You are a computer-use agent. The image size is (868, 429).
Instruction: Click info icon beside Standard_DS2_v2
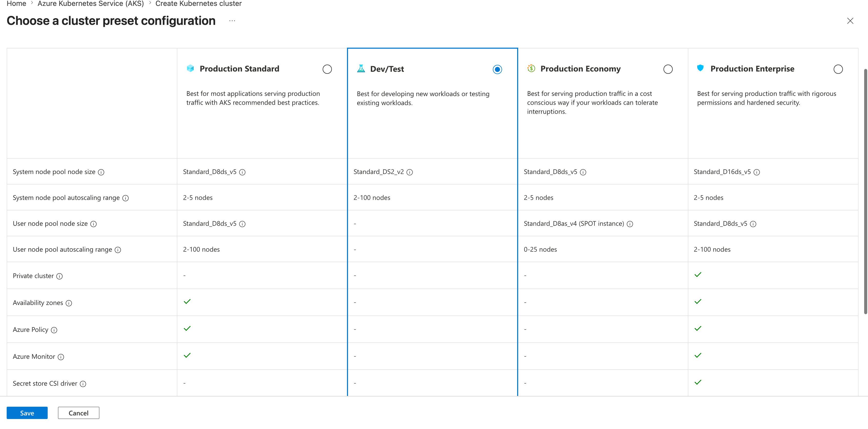[x=410, y=172]
